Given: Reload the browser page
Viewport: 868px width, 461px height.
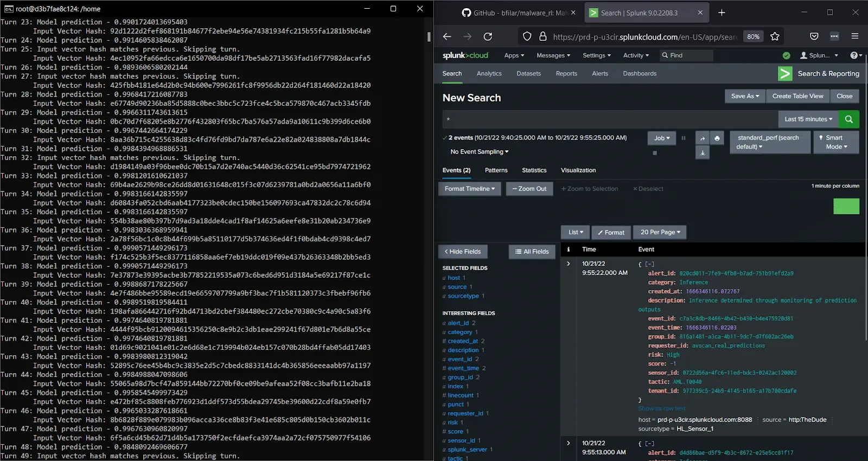Looking at the screenshot, I should 488,36.
